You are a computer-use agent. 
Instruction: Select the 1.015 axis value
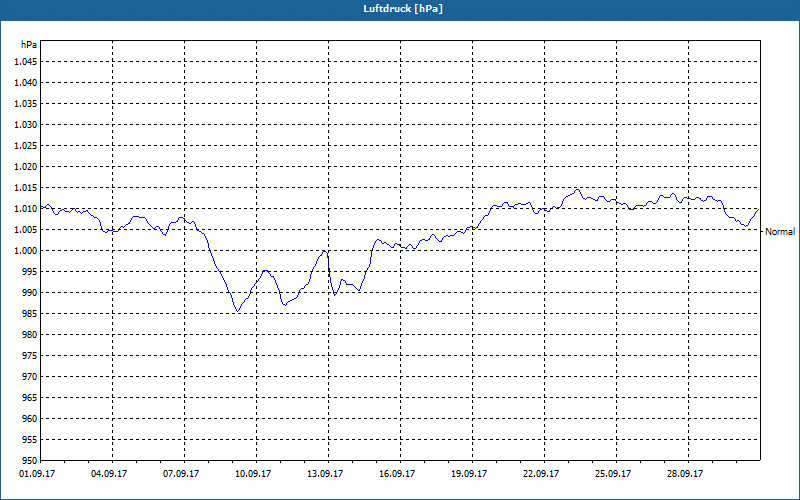pyautogui.click(x=26, y=188)
